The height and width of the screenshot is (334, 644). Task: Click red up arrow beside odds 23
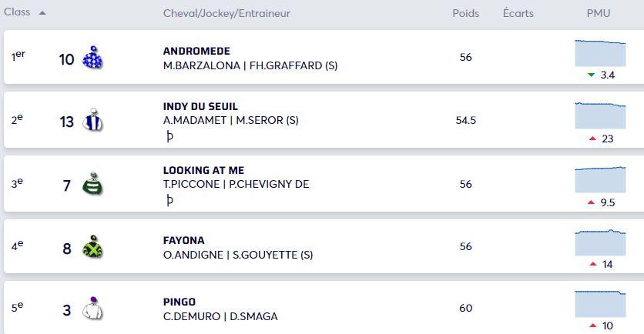click(592, 139)
